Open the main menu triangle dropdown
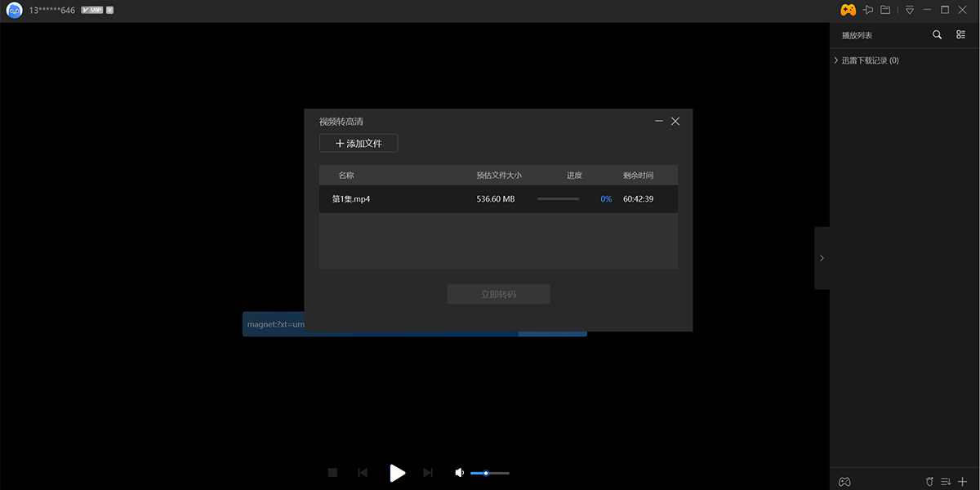 (909, 10)
